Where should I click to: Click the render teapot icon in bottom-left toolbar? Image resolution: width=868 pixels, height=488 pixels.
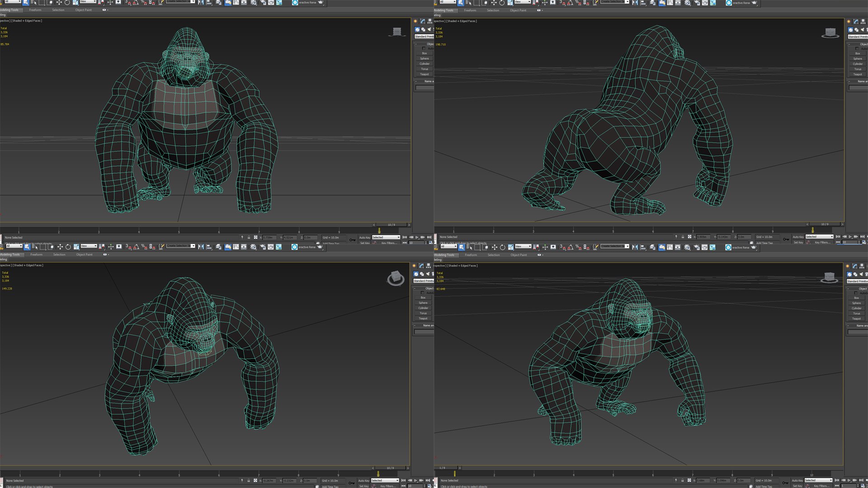320,247
